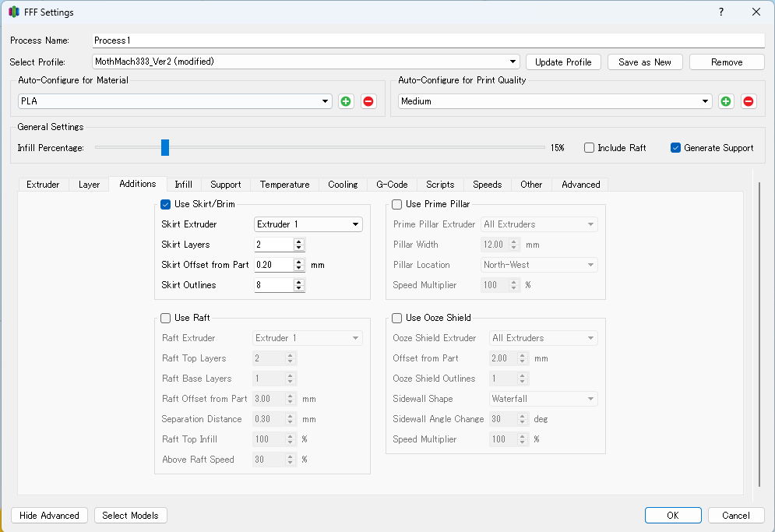Open the Ooze Shield Extruder dropdown
Viewport: 775px width, 532px height.
544,338
